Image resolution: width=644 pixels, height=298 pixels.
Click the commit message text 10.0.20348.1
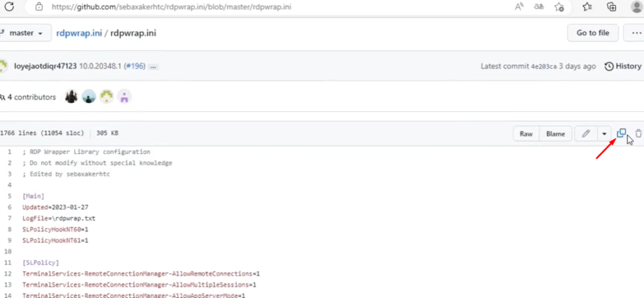point(100,66)
